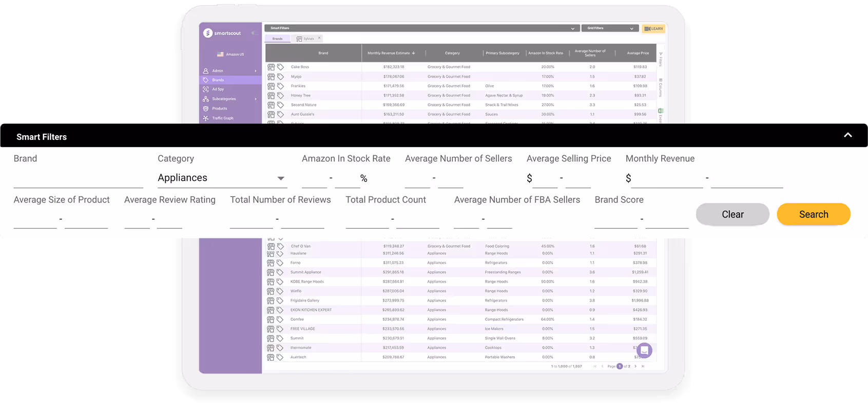Click the grey Clear button
The width and height of the screenshot is (868, 406).
click(x=732, y=214)
